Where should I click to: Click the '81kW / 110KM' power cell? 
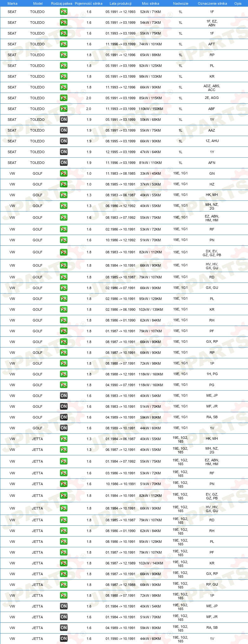pos(151,163)
